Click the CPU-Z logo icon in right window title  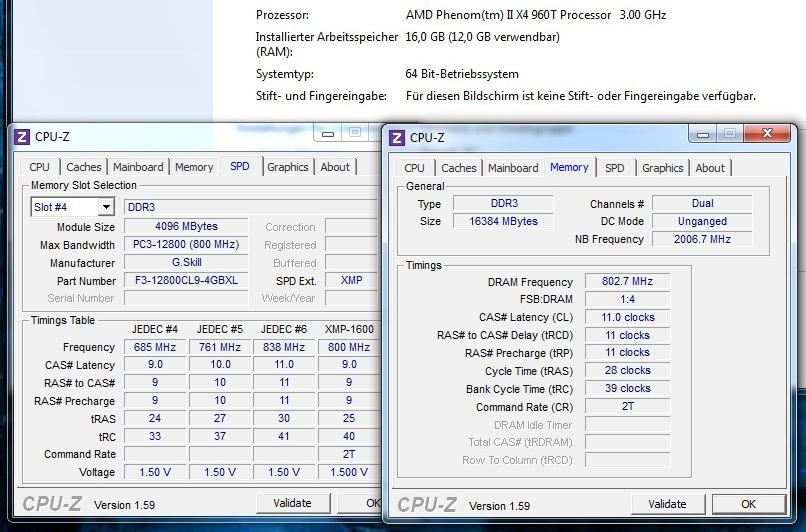[x=397, y=138]
